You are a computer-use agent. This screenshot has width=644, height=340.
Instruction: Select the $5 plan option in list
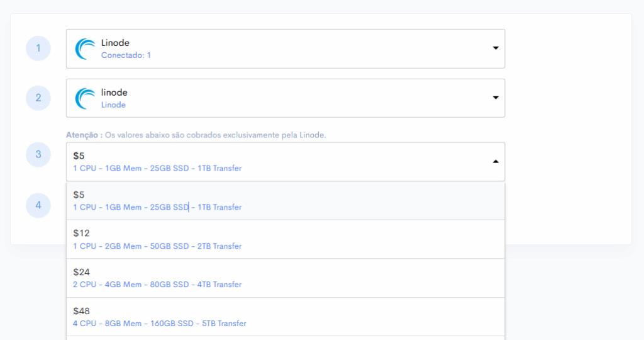(x=286, y=201)
